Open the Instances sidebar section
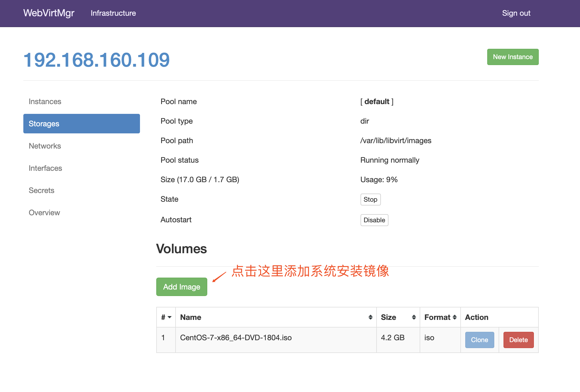 pos(45,101)
